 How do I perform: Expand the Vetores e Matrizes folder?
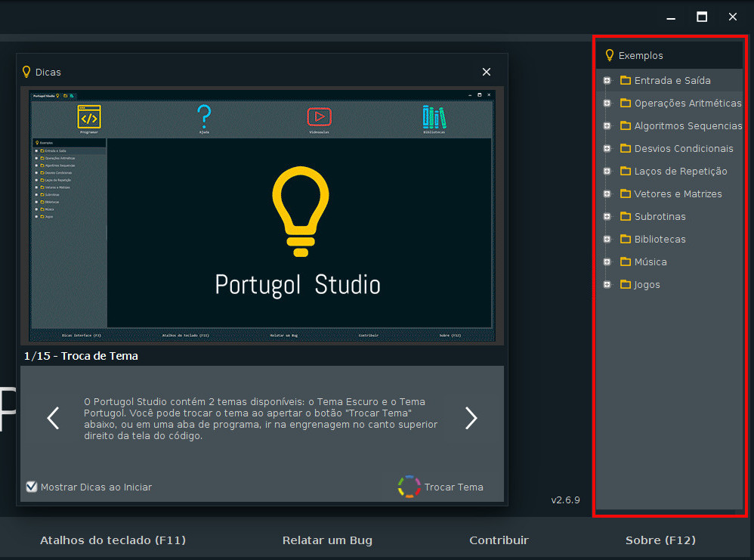click(607, 194)
